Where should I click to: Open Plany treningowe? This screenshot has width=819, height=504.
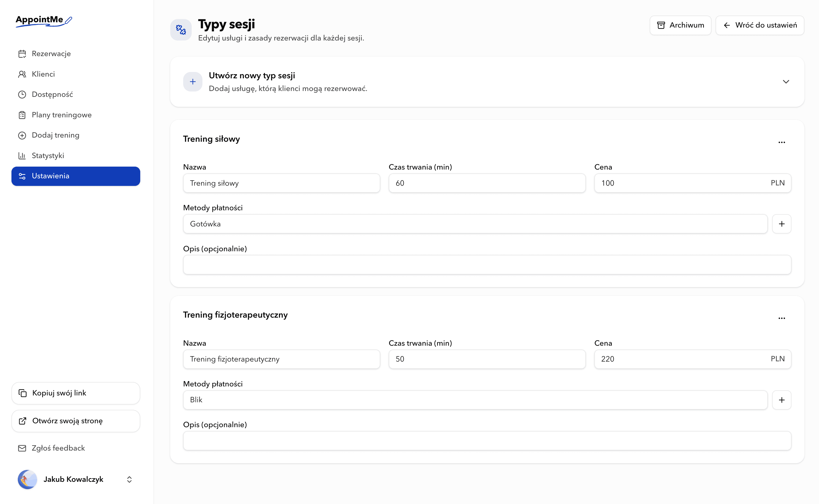click(x=76, y=115)
